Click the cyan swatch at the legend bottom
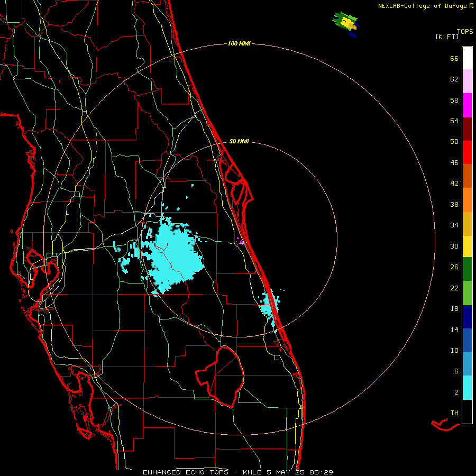Screen dimensions: 476x476 pos(467,388)
